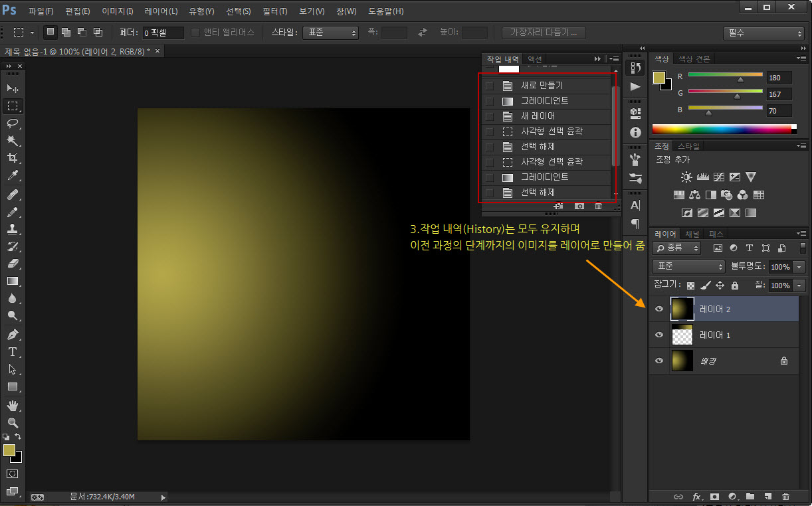
Task: Toggle the lock position option
Action: pyautogui.click(x=720, y=286)
